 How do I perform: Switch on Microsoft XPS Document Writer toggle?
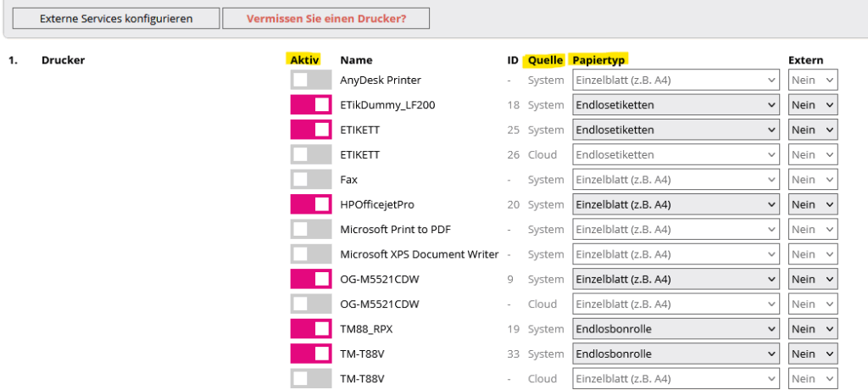coord(310,254)
